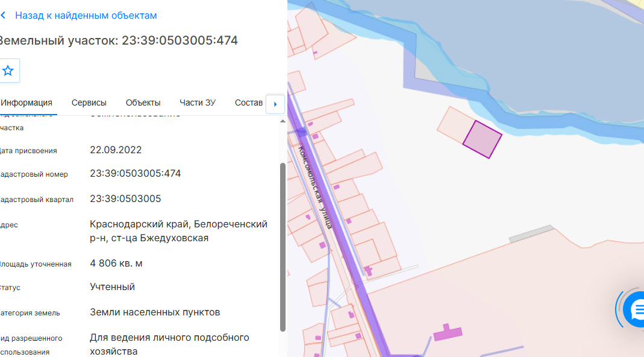Viewport: 644px width, 357px height.
Task: Switch to the Сервисы tab
Action: tap(89, 103)
